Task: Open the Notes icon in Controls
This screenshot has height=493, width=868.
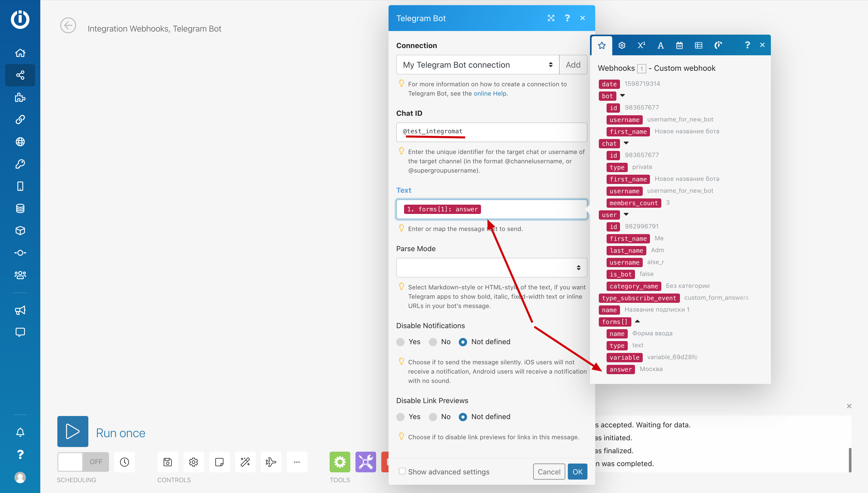Action: tap(219, 462)
